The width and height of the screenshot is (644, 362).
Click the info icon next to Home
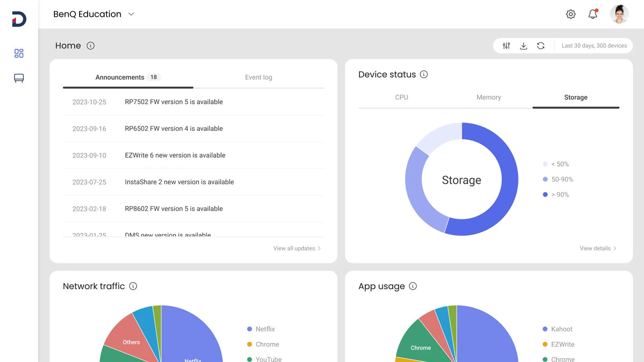(91, 46)
